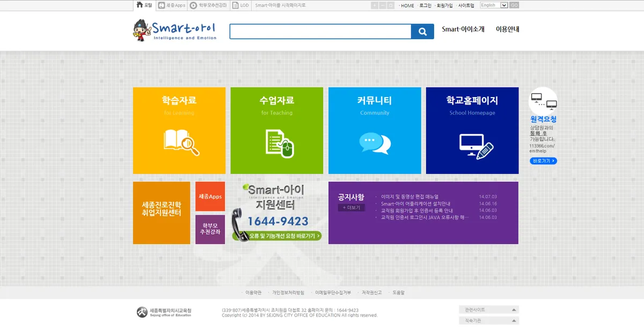Image resolution: width=644 pixels, height=330 pixels.
Task: Click the blue search magnifier icon
Action: pos(422,31)
